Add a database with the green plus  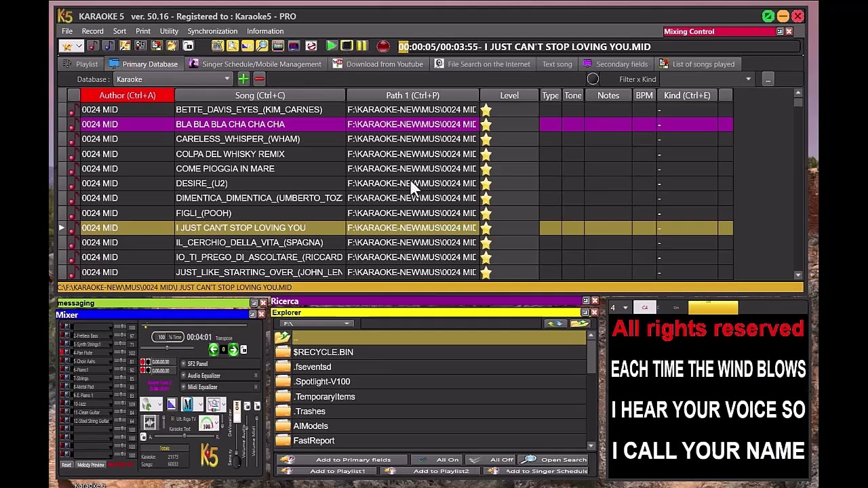[243, 79]
